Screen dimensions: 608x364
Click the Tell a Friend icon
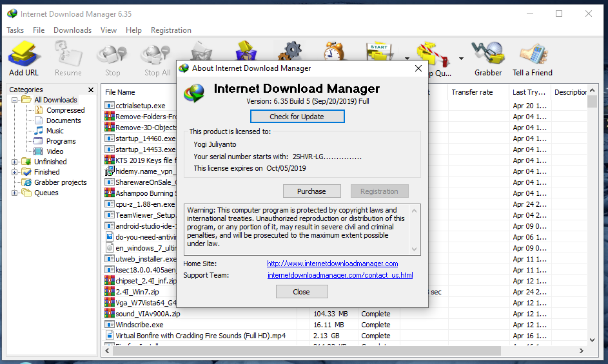coord(533,54)
